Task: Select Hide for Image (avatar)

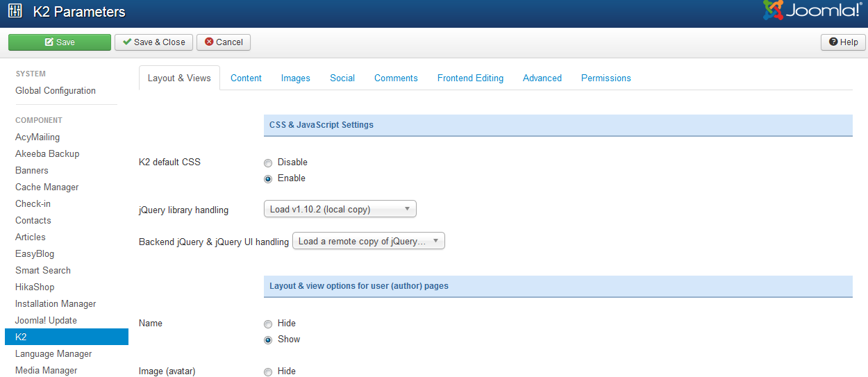Action: tap(268, 372)
